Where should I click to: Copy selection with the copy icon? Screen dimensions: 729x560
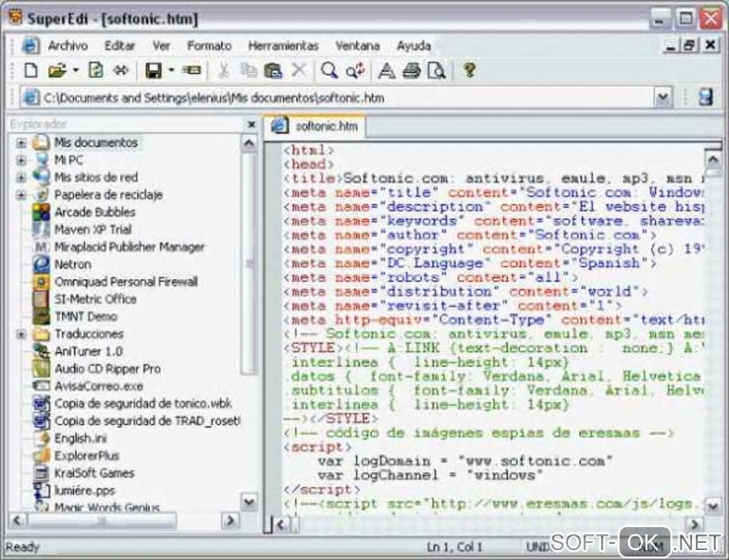click(x=249, y=71)
